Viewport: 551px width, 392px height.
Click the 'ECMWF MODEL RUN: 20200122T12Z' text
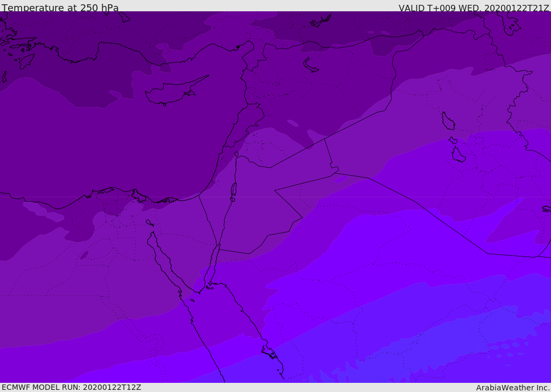pyautogui.click(x=72, y=387)
